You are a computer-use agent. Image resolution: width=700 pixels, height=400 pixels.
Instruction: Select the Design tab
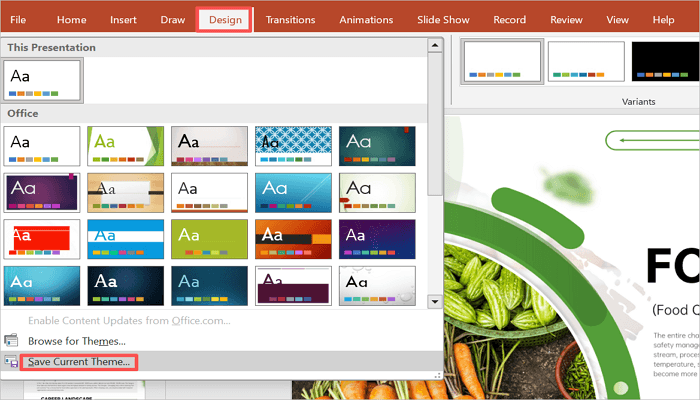click(225, 20)
